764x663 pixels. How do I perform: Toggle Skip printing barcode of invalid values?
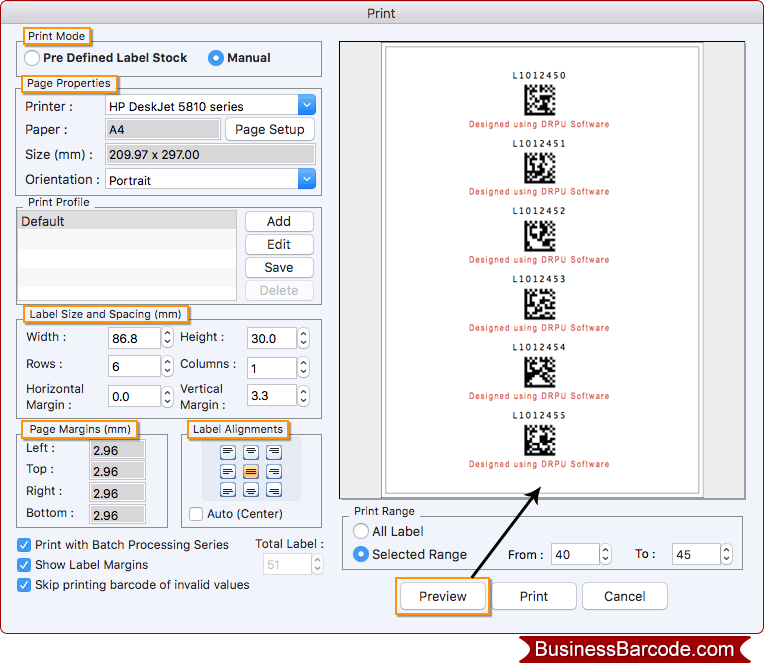pos(24,585)
